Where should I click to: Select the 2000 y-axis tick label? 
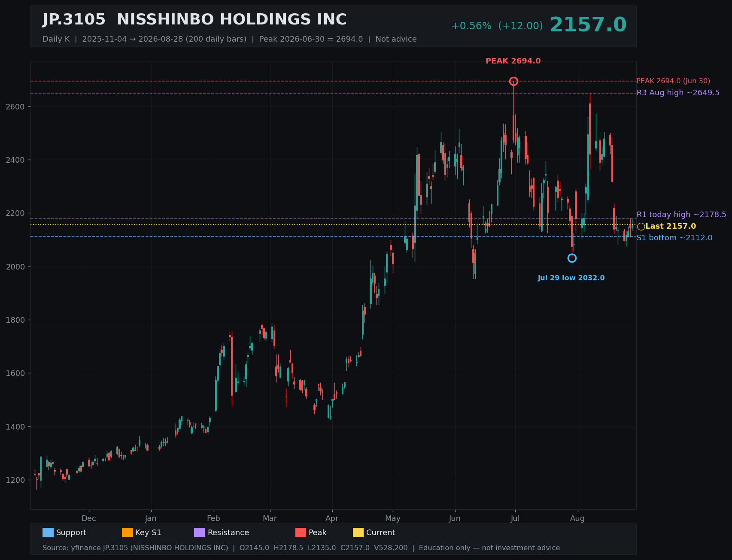point(16,267)
